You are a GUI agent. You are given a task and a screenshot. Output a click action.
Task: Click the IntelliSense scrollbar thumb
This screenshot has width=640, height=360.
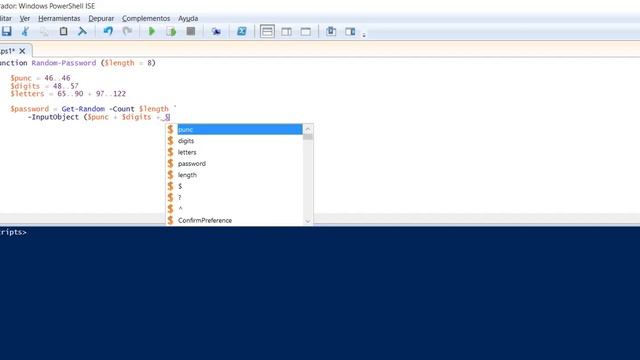tap(308, 137)
